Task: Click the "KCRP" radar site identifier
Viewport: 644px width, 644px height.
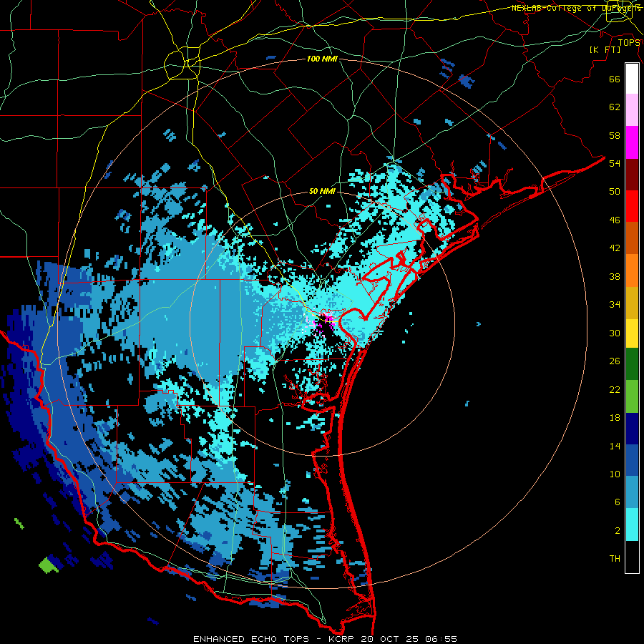Action: [x=342, y=639]
